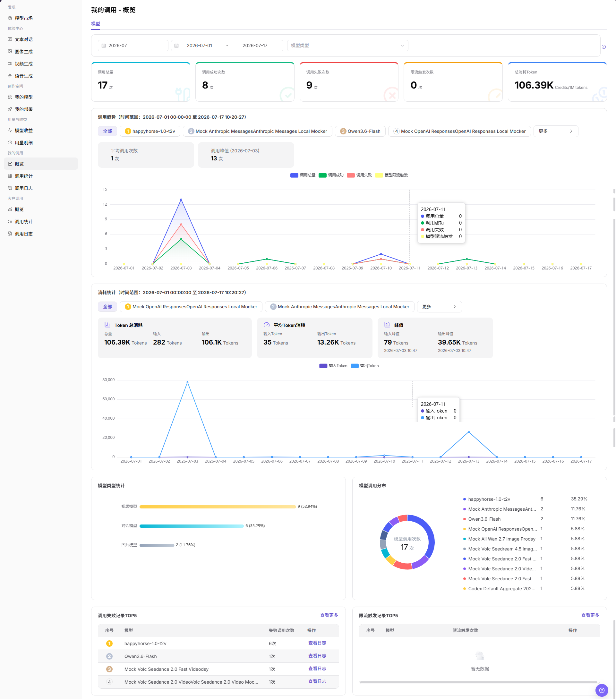The width and height of the screenshot is (616, 699).
Task: Click the month picker calendar icon
Action: (x=104, y=46)
